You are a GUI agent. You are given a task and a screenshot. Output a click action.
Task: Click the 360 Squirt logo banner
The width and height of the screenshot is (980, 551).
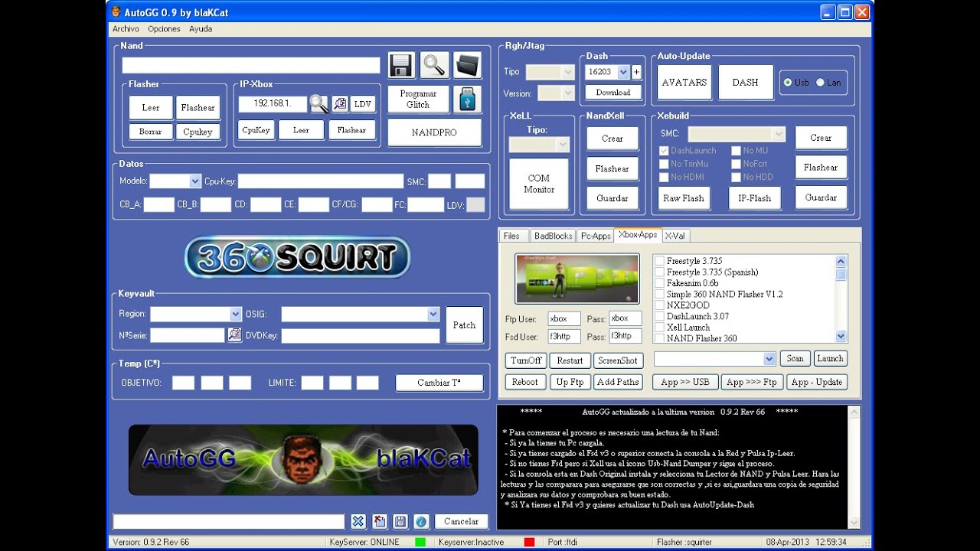coord(297,257)
